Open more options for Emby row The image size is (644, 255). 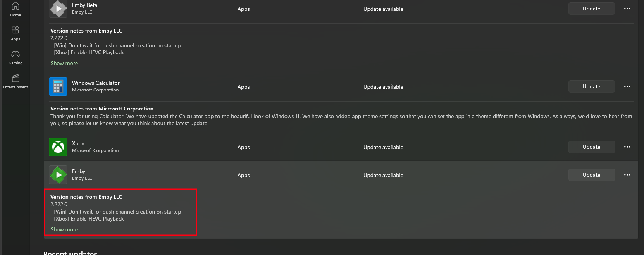tap(627, 175)
